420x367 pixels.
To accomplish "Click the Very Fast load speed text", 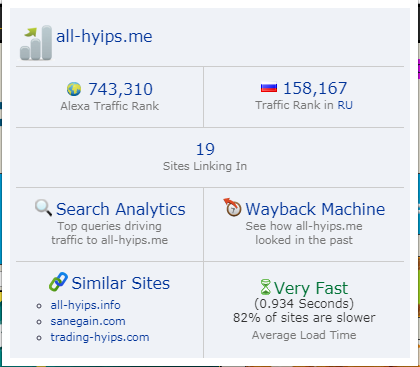I will 311,288.
